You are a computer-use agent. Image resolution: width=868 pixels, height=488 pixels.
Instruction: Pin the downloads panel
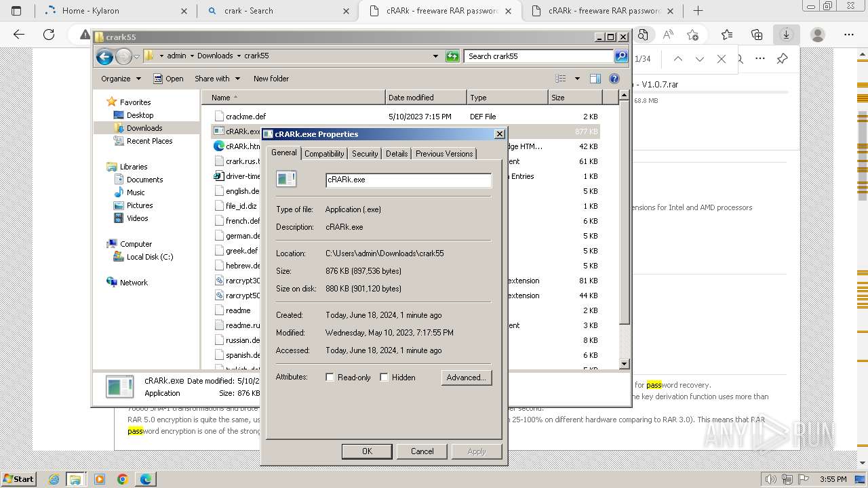(782, 59)
